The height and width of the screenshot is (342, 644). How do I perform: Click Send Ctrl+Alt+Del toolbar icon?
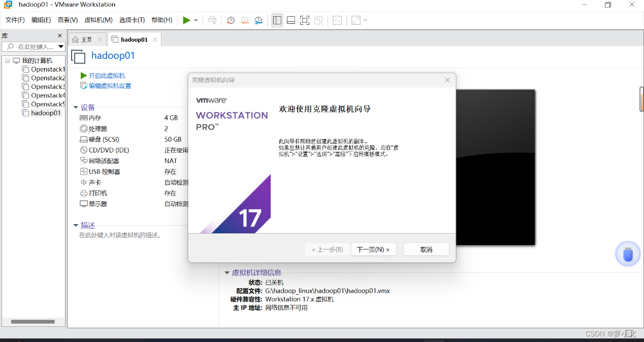pos(212,20)
